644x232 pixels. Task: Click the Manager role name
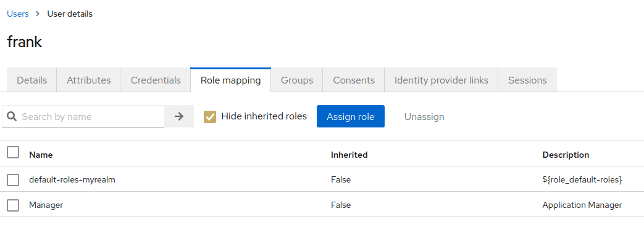coord(46,205)
